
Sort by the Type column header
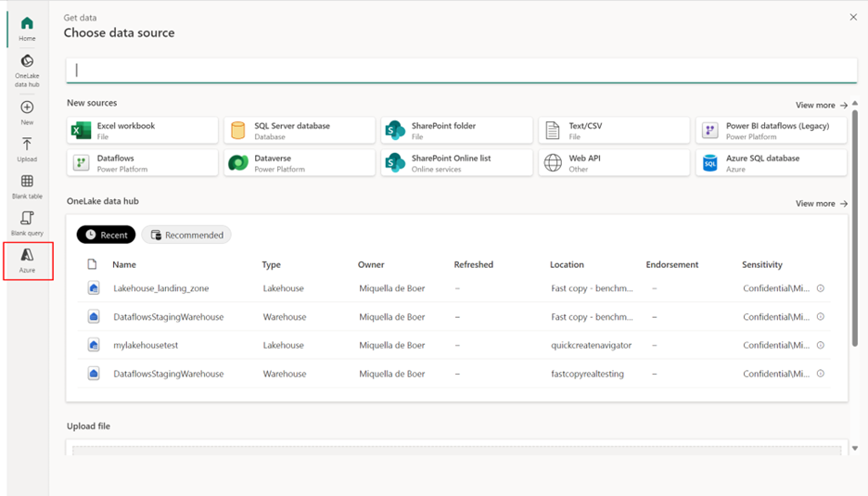[271, 264]
